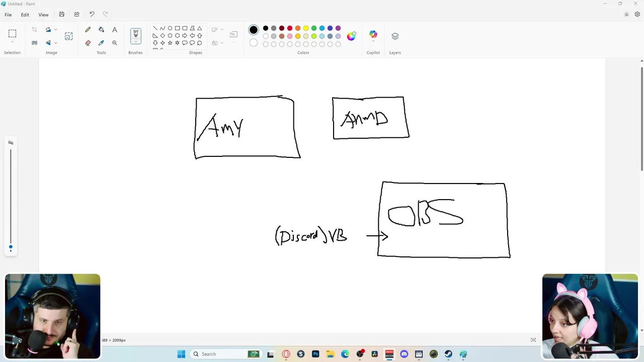Select the Color picker eyedropper tool
The image size is (644, 362).
(101, 43)
